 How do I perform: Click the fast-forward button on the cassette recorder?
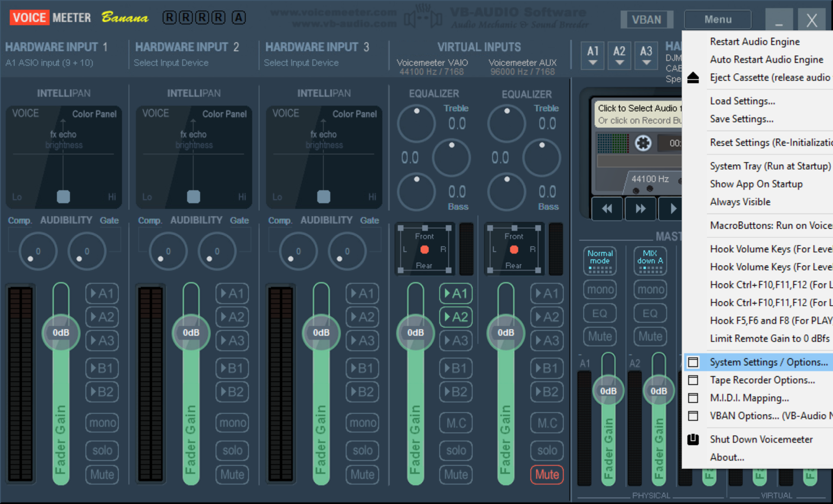click(640, 209)
